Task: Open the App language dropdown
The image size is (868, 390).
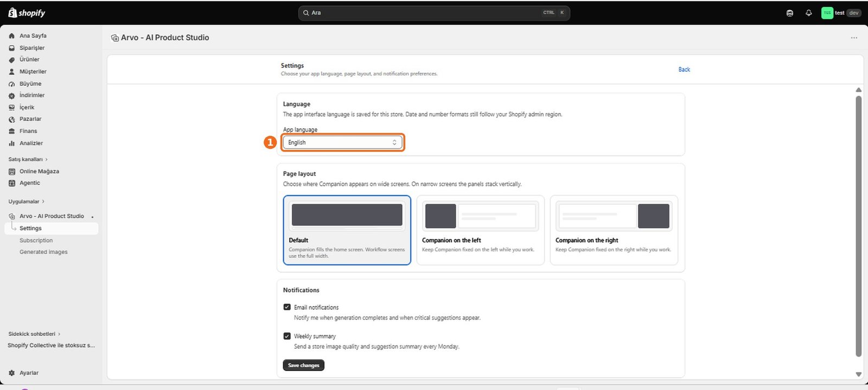Action: click(x=343, y=142)
